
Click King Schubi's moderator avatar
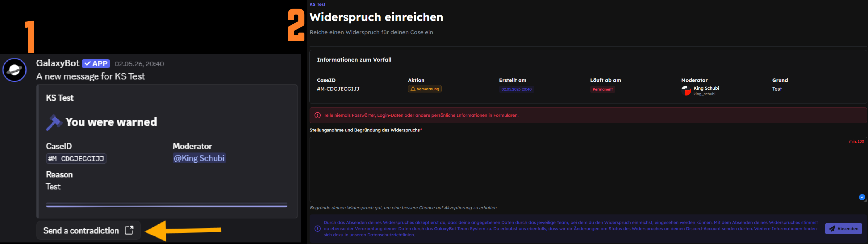[686, 91]
